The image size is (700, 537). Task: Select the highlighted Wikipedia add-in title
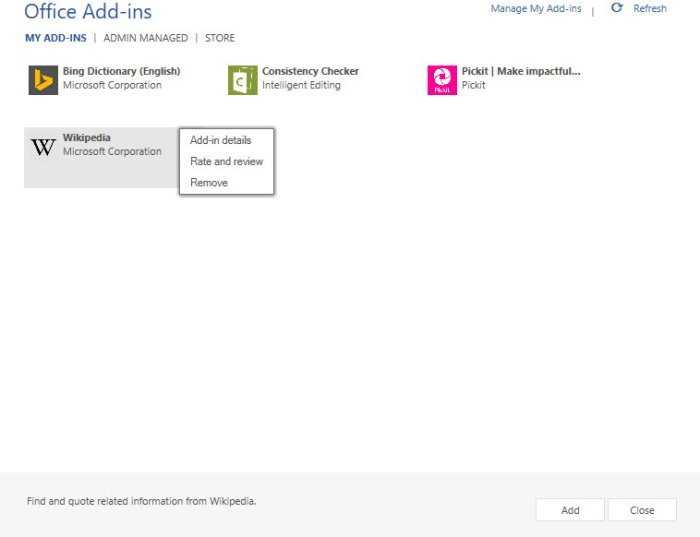pos(87,137)
